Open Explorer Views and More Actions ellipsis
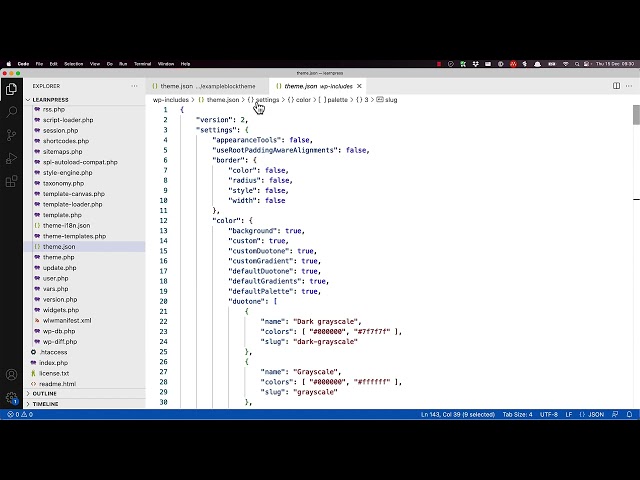This screenshot has width=640, height=480. click(134, 86)
